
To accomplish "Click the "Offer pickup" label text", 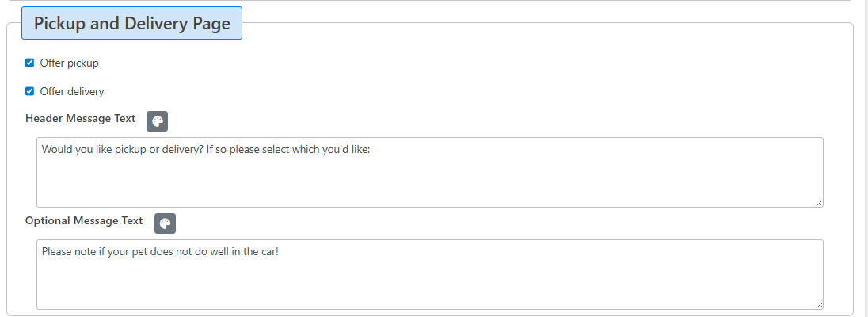I will tap(70, 63).
